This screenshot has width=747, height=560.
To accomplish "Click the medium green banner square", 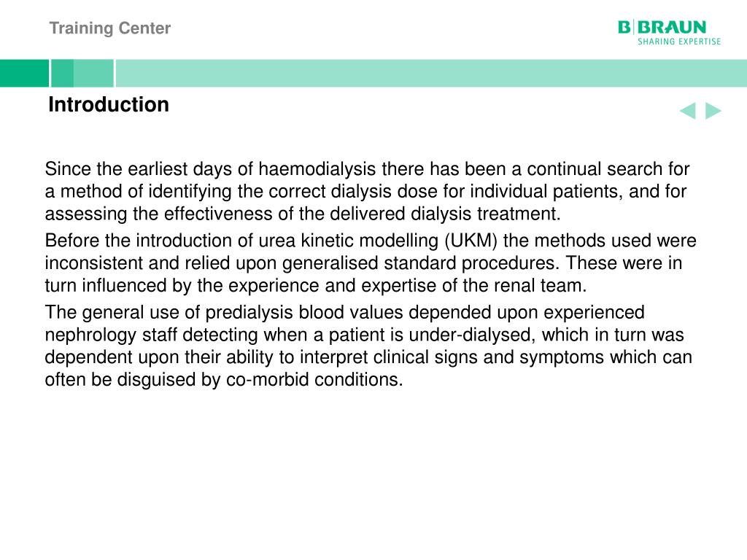I will pyautogui.click(x=63, y=74).
